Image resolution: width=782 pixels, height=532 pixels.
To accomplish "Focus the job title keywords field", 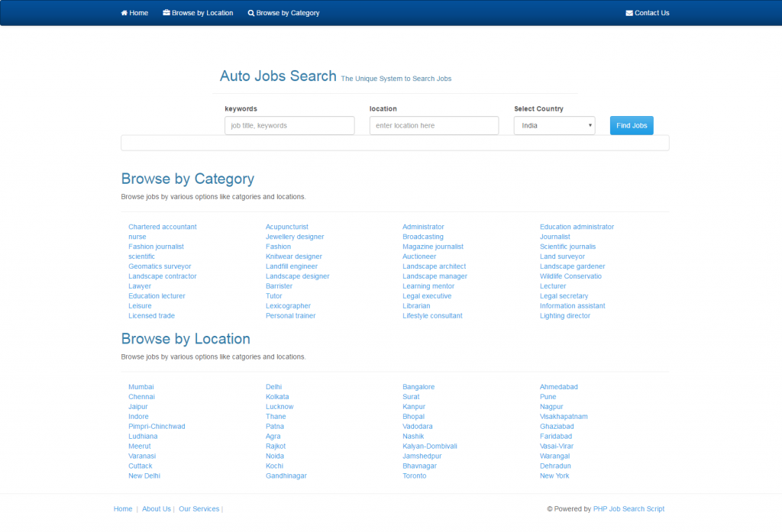I will [x=289, y=126].
